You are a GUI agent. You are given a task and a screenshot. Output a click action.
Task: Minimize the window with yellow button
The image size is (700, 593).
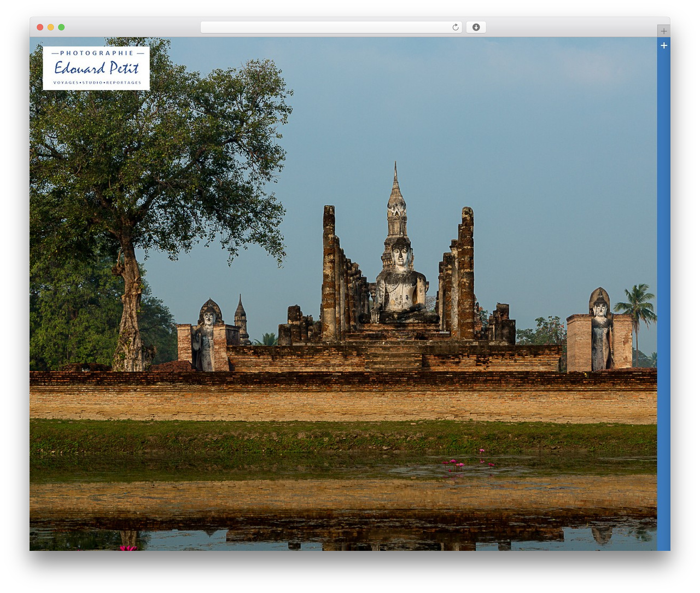[x=51, y=27]
